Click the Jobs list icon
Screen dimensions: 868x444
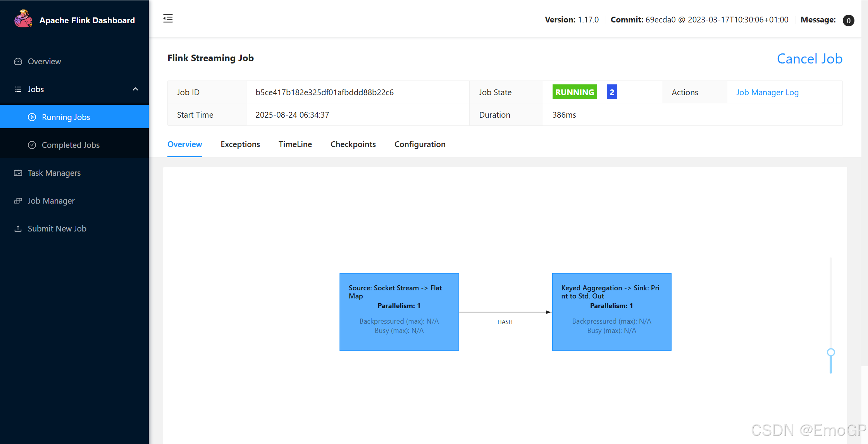[18, 89]
